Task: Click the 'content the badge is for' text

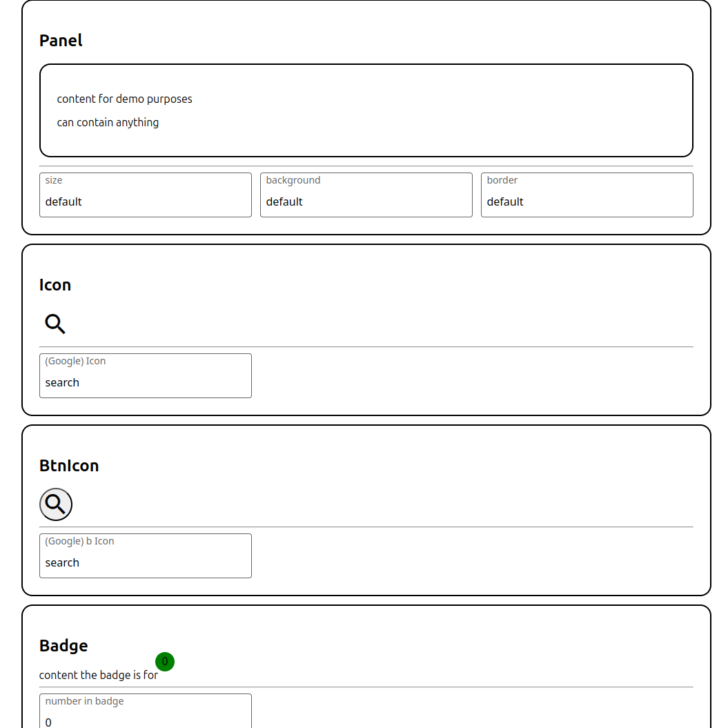Action: (x=98, y=675)
